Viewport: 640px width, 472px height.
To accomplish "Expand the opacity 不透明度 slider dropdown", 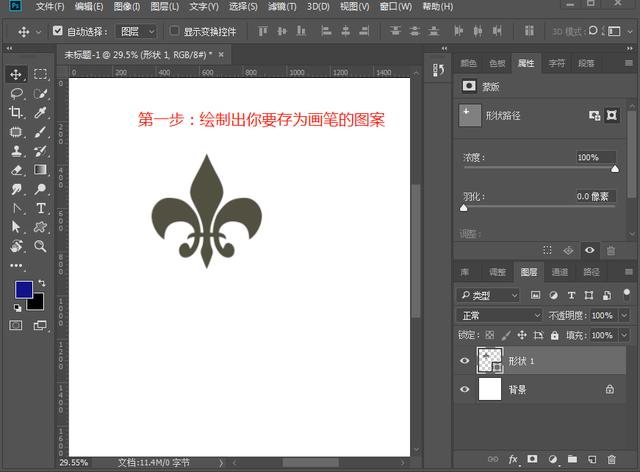I will [x=624, y=315].
